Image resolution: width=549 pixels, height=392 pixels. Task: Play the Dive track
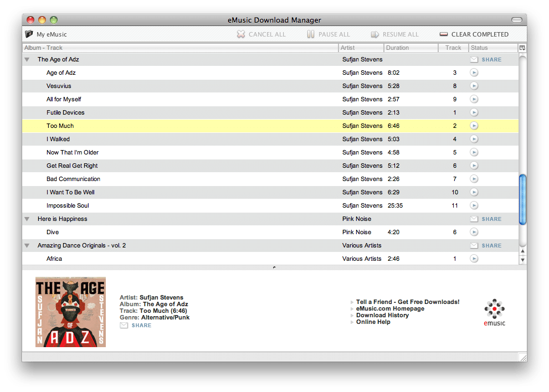(x=474, y=232)
